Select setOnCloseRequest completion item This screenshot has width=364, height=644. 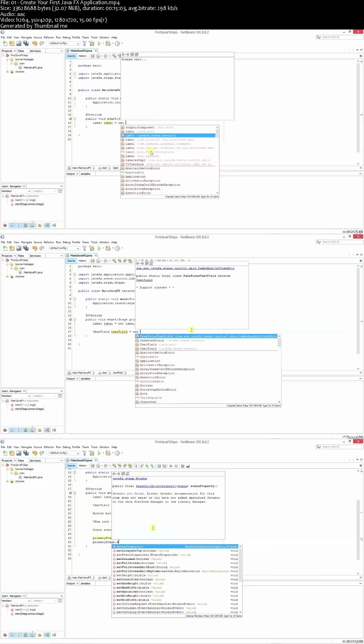(175, 604)
